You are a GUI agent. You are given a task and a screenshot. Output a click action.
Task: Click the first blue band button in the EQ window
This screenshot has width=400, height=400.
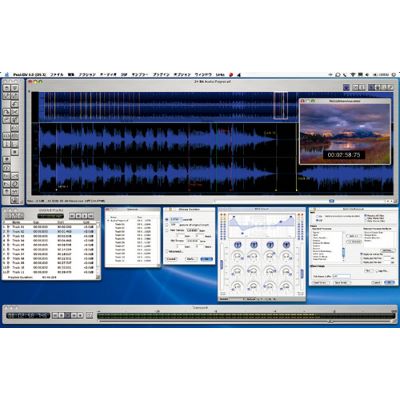[237, 245]
